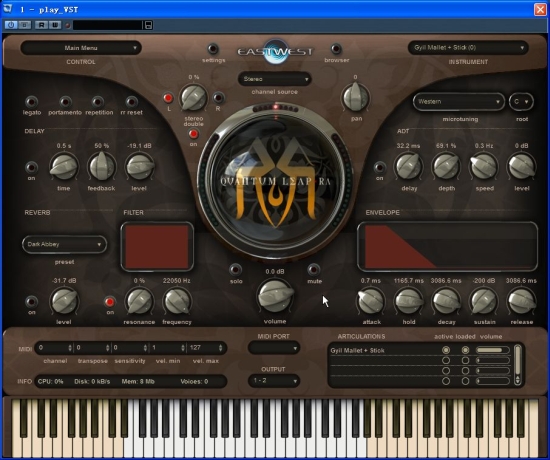550x460 pixels.
Task: Click the W write automation button
Action: coord(55,25)
